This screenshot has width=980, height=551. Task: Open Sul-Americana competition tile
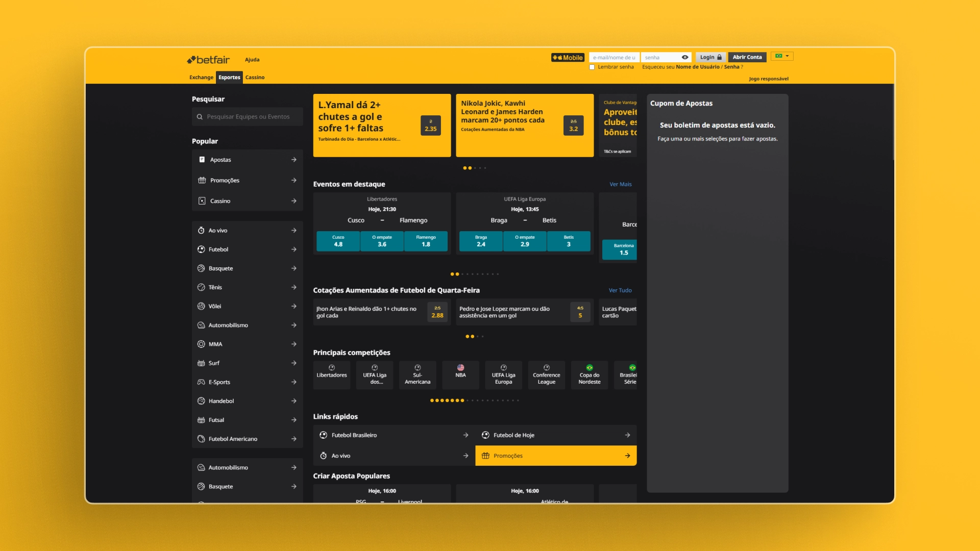click(x=418, y=375)
